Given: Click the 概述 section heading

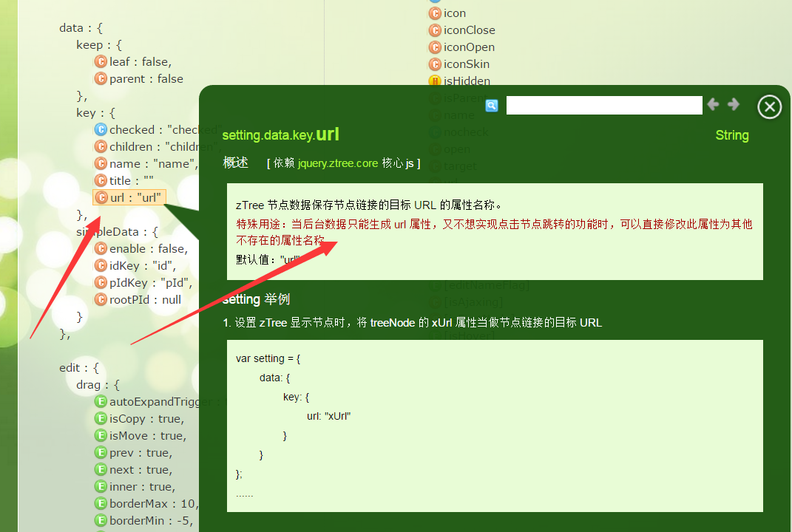Looking at the screenshot, I should click(x=235, y=163).
